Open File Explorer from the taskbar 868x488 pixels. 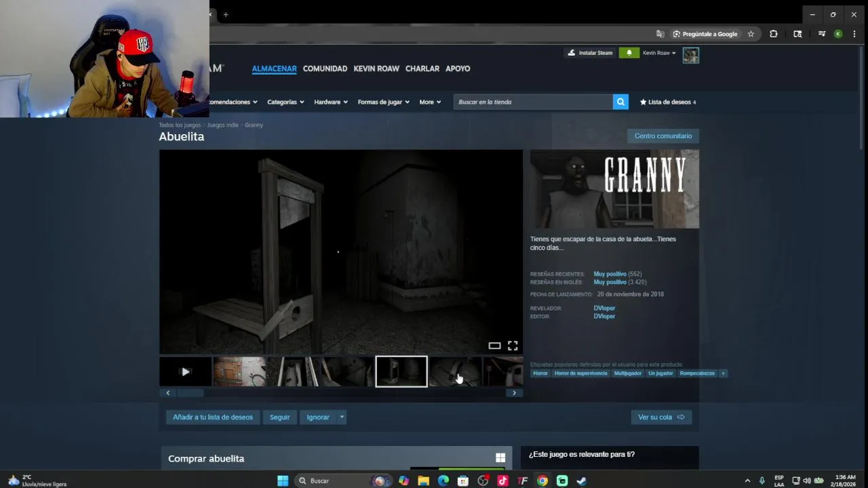(424, 481)
